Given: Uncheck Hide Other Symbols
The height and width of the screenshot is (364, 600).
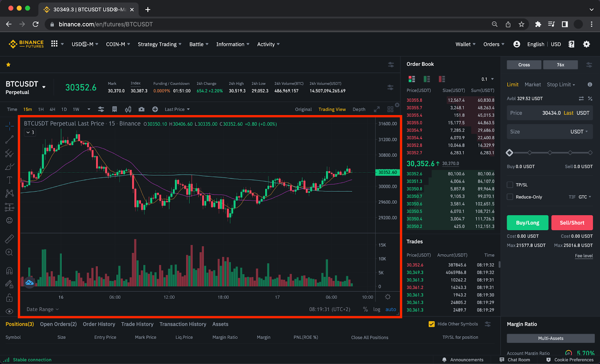Looking at the screenshot, I should (x=432, y=324).
